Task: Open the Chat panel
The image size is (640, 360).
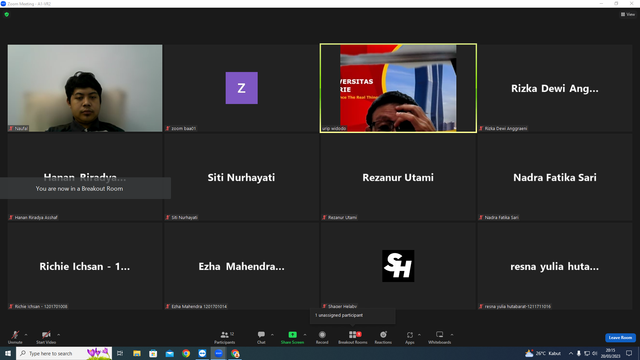Action: (x=261, y=337)
